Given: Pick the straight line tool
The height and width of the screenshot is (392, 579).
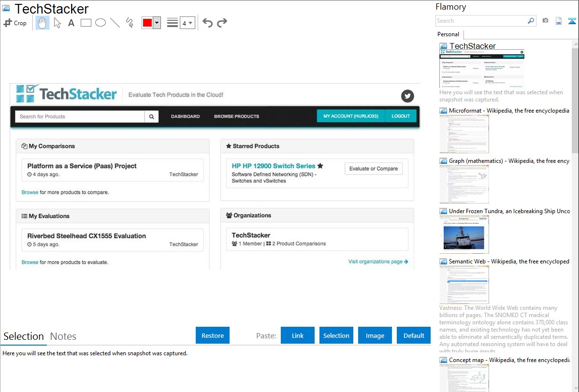Looking at the screenshot, I should coord(115,23).
